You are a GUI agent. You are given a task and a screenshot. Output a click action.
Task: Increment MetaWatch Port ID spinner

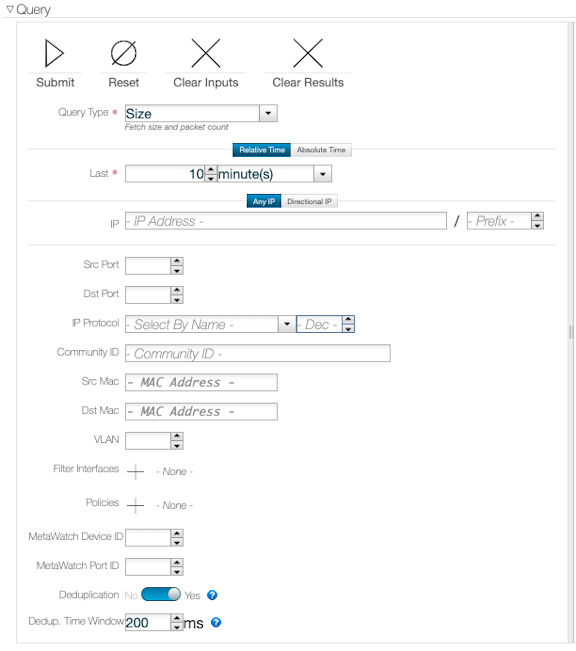[177, 563]
